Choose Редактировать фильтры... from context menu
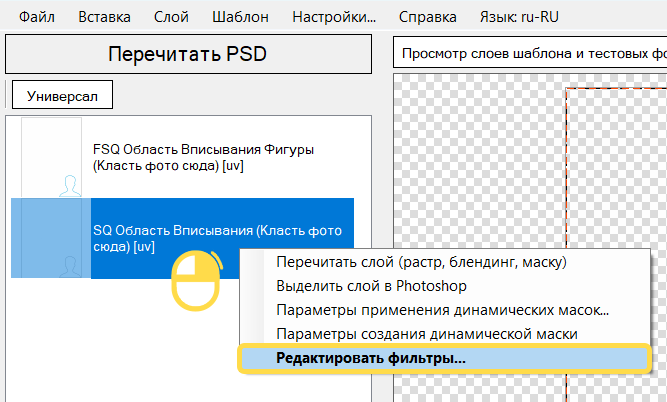Screen dimensions: 667x402 point(369,357)
